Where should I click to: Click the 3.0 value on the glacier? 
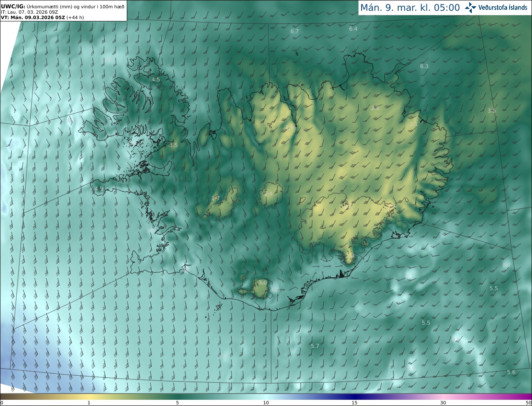[263, 282]
